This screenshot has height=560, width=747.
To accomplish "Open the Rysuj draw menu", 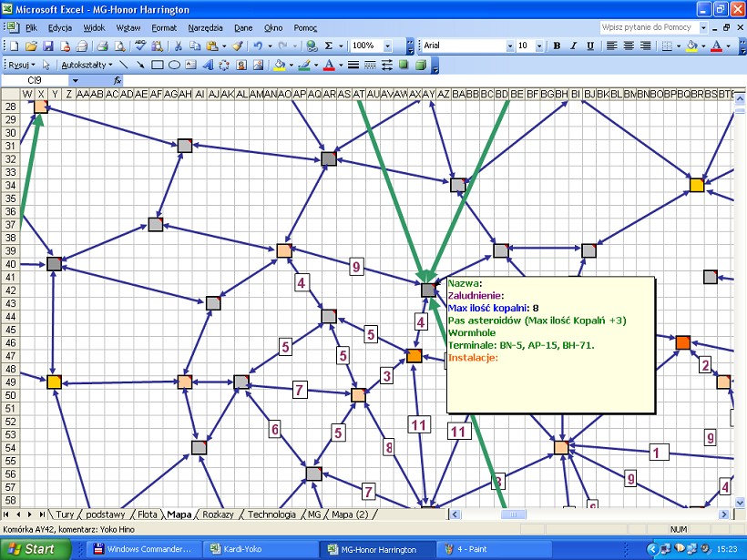I will pyautogui.click(x=22, y=65).
